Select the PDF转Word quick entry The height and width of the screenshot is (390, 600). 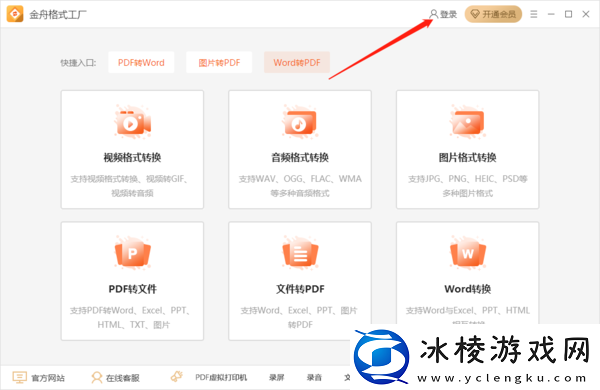[141, 62]
